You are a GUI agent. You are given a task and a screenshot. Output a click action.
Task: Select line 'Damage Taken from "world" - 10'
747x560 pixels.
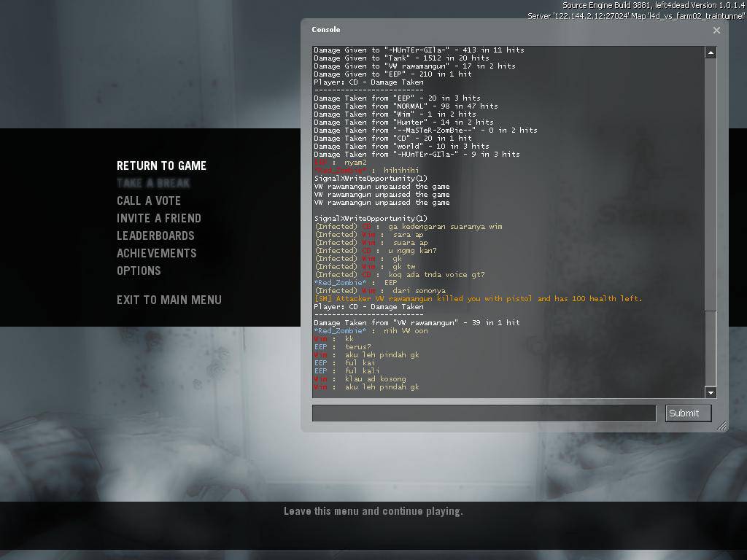pos(402,146)
